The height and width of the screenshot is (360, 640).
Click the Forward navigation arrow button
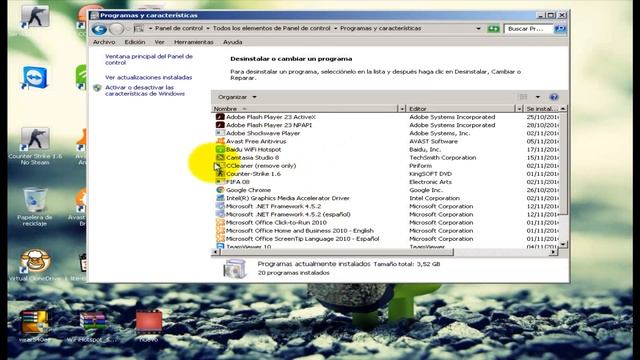click(x=116, y=29)
